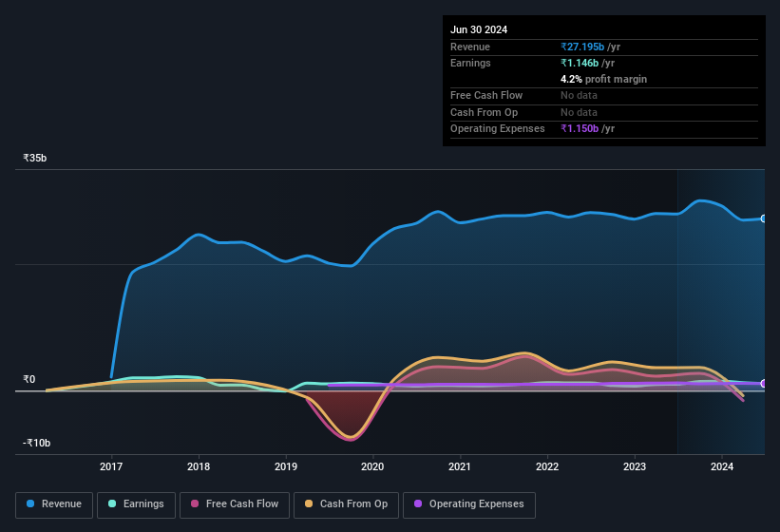The height and width of the screenshot is (532, 780).
Task: Click the purple Operating Expenses end marker
Action: tap(764, 384)
